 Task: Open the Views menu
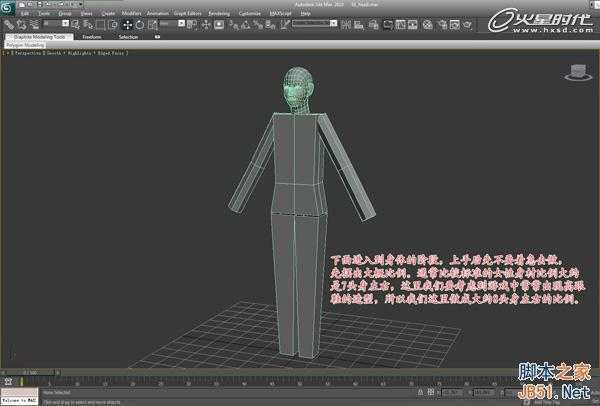[86, 13]
